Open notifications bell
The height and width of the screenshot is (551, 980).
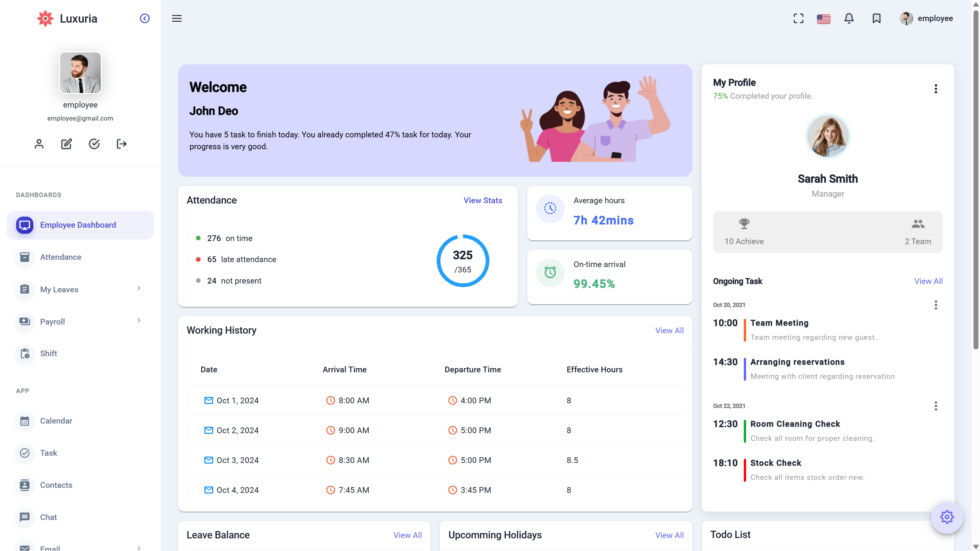coord(849,18)
